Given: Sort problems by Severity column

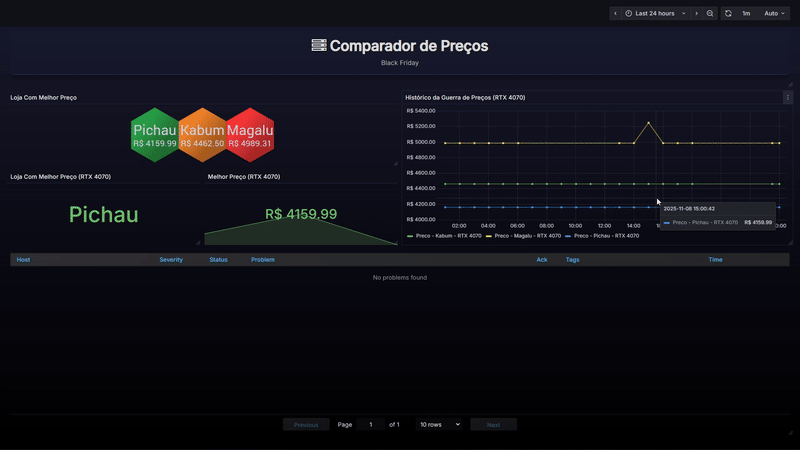Looking at the screenshot, I should [x=171, y=260].
